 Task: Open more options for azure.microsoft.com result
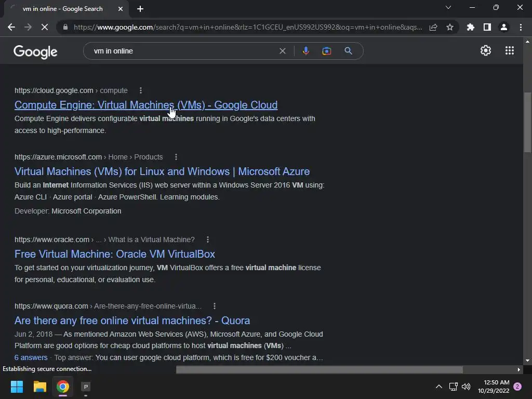coord(176,157)
